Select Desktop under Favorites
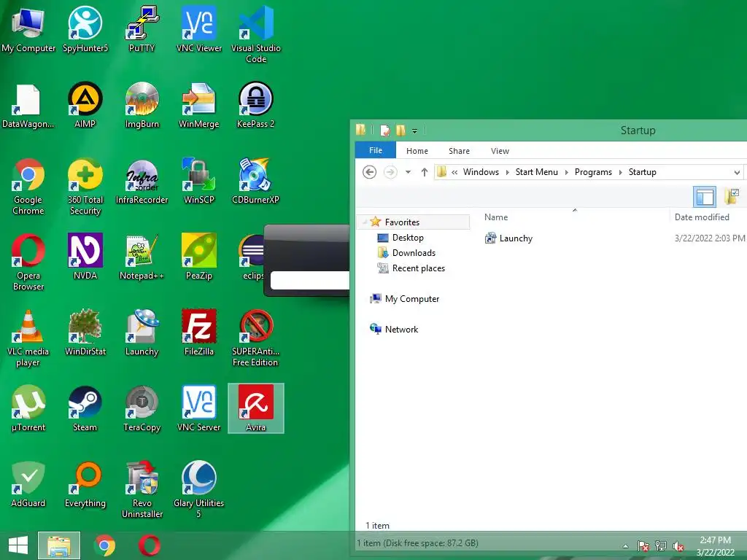The width and height of the screenshot is (747, 560). tap(400, 238)
